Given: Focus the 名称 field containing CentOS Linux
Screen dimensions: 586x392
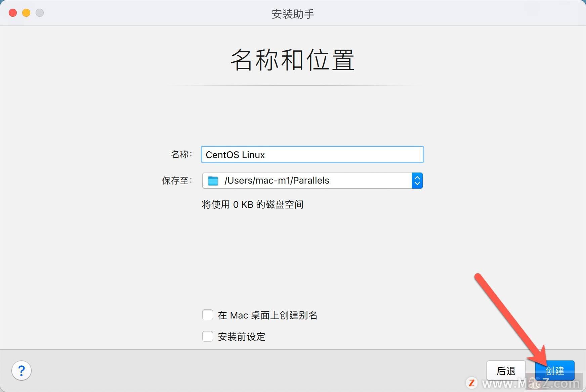Looking at the screenshot, I should pyautogui.click(x=312, y=155).
